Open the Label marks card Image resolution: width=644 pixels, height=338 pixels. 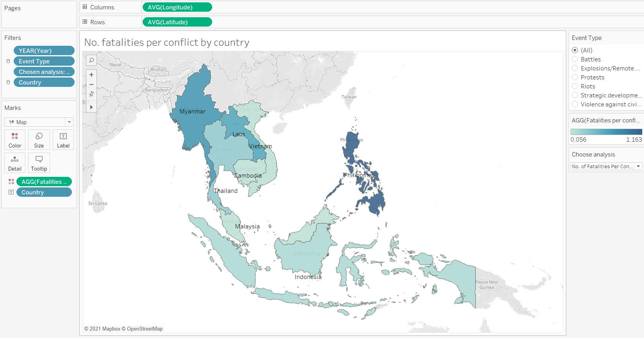point(63,140)
